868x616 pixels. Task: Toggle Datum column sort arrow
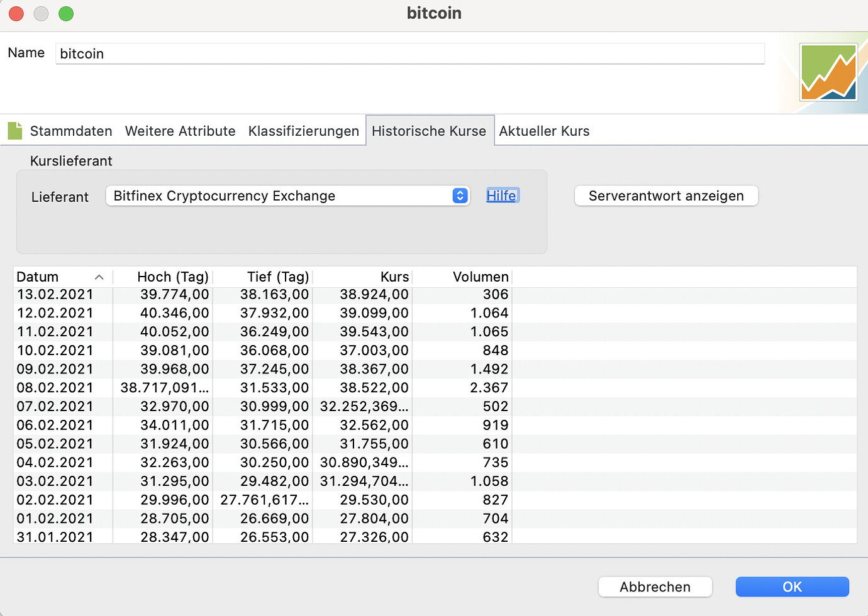click(x=99, y=277)
